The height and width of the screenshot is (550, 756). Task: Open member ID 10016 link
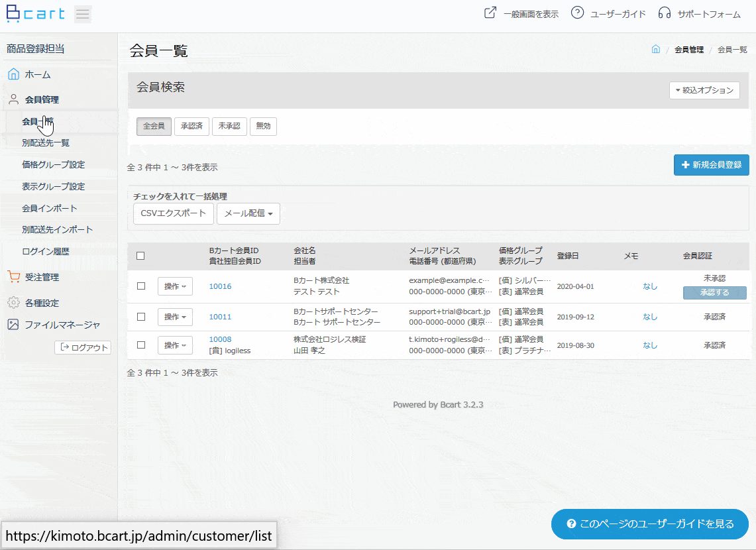pyautogui.click(x=221, y=286)
